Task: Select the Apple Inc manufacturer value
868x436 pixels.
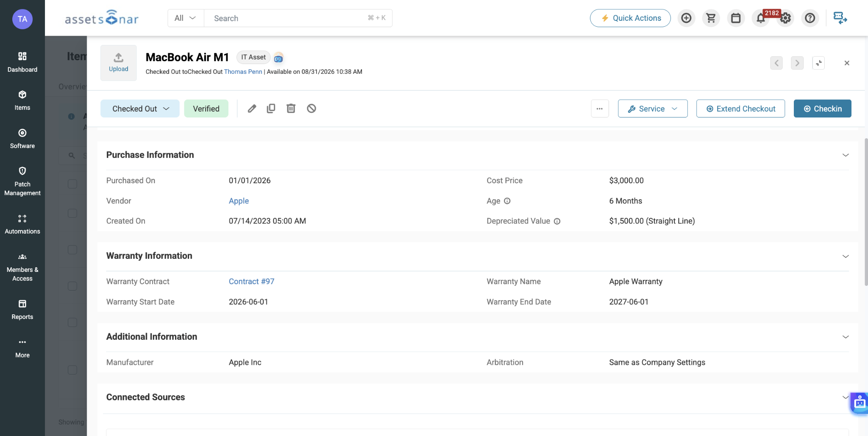Action: (x=245, y=363)
